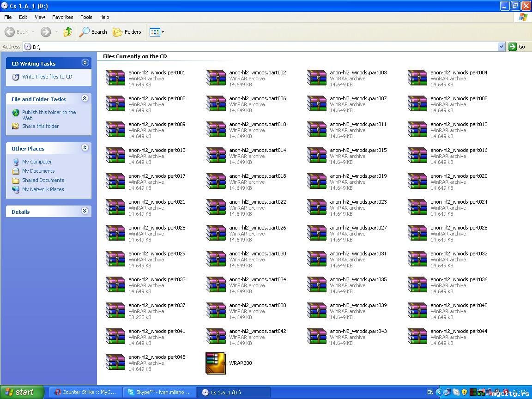Click Cs 1.6_1 (D:) taskbar button
The image size is (532, 399).
(233, 392)
